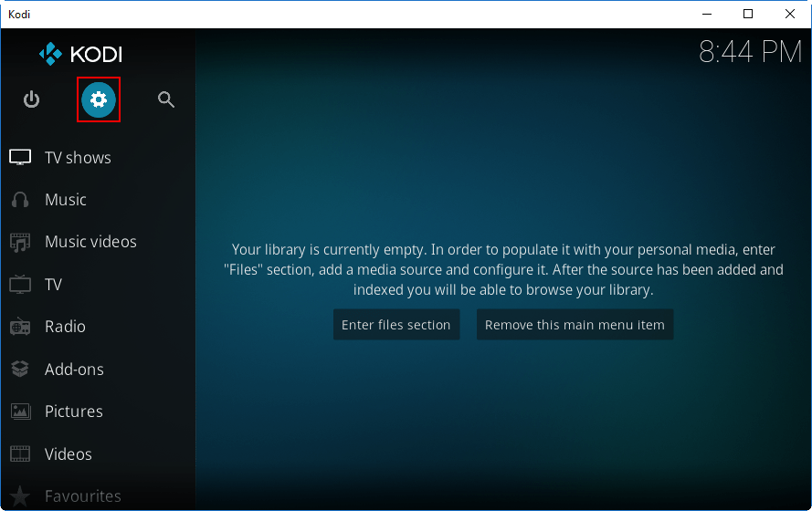Go to the TV menu item
The image size is (812, 511).
(53, 284)
